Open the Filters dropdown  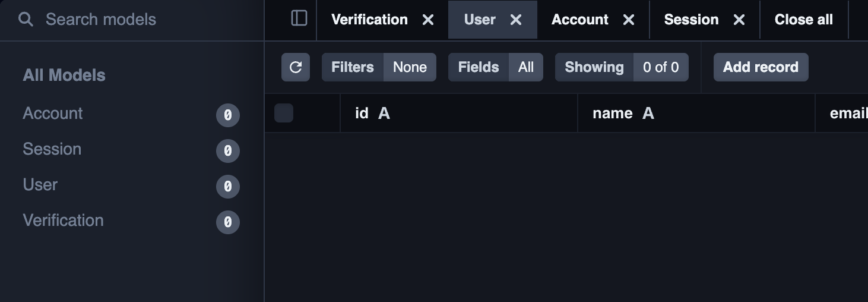coord(379,67)
